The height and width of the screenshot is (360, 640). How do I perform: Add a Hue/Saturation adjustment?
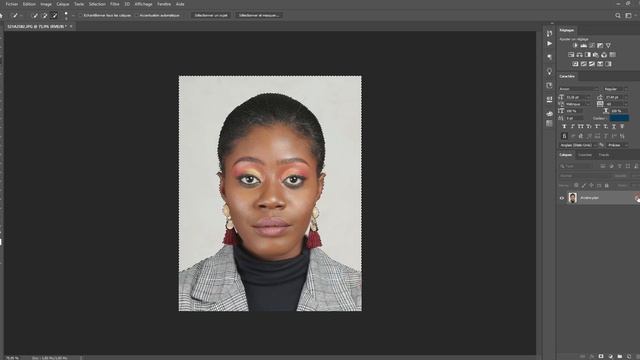click(571, 55)
